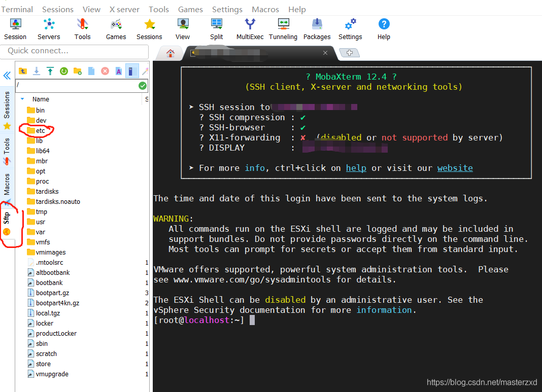542x392 pixels.
Task: Click the SFTP remote path field
Action: 77,85
